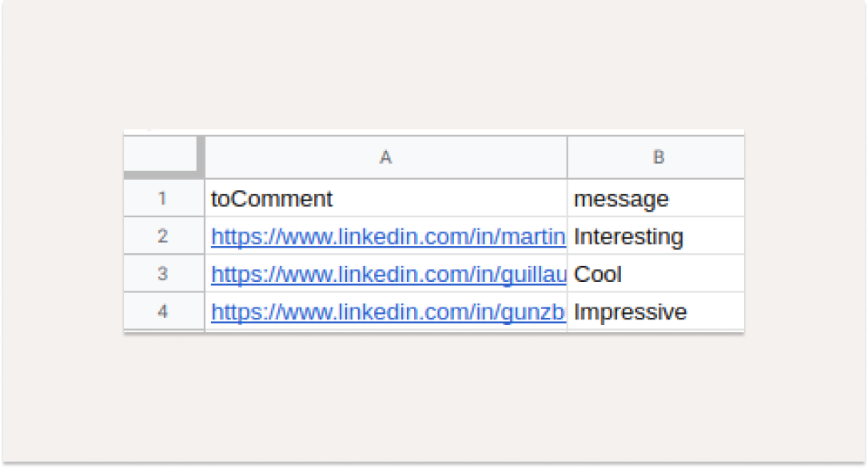Open the linkedin.com/in/gunzb link

click(x=388, y=312)
